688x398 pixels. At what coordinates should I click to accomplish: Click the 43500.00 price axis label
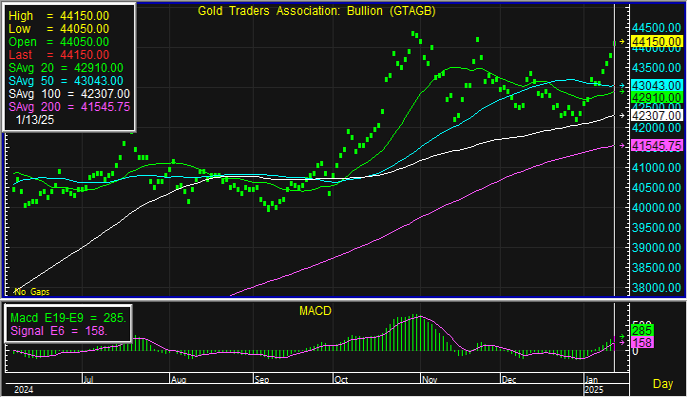click(x=656, y=68)
